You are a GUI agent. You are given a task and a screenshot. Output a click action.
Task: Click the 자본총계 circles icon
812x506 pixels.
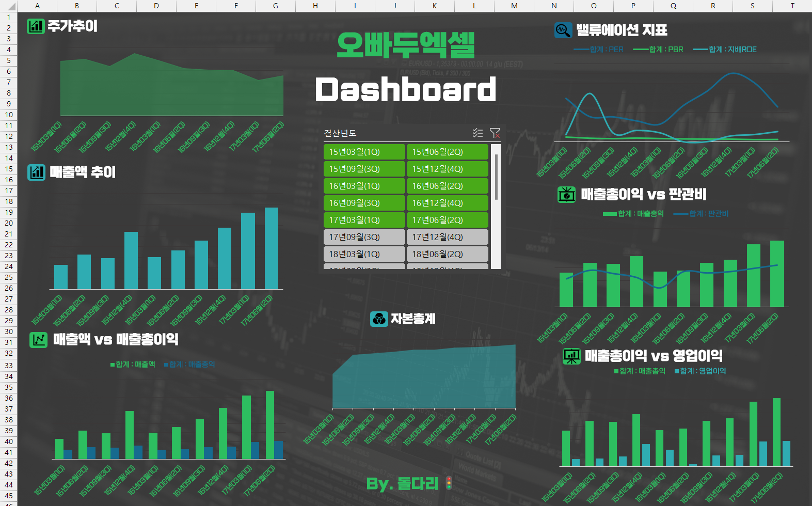coord(379,319)
